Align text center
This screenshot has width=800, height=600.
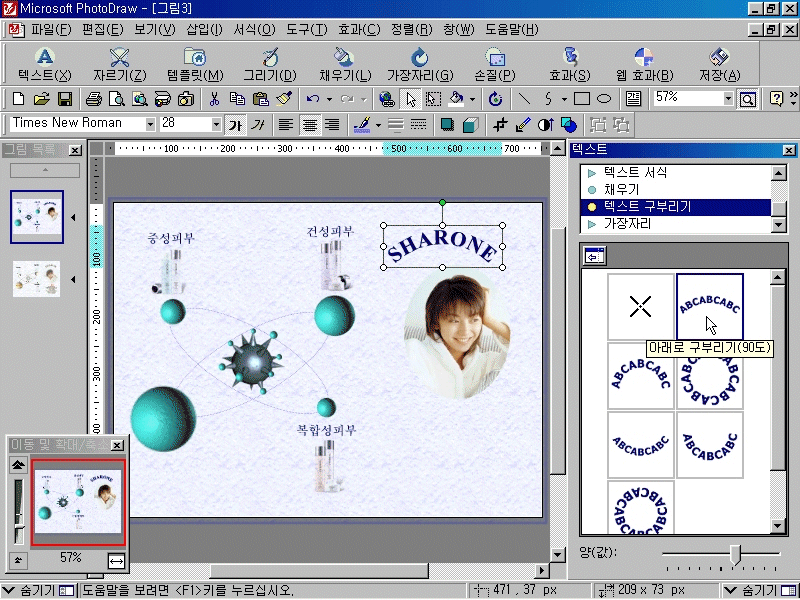pos(310,125)
